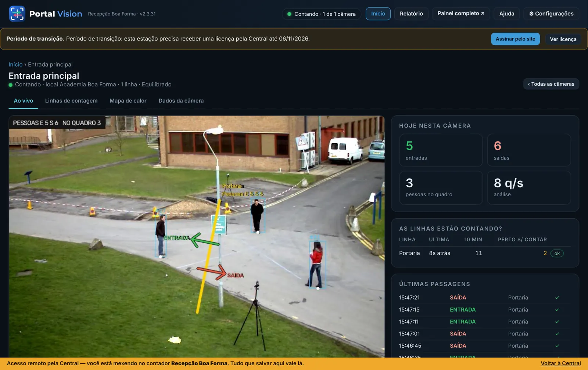Screen dimensions: 588x370
Task: Click the checkmark for the 15:47:21 passage
Action: (557, 298)
